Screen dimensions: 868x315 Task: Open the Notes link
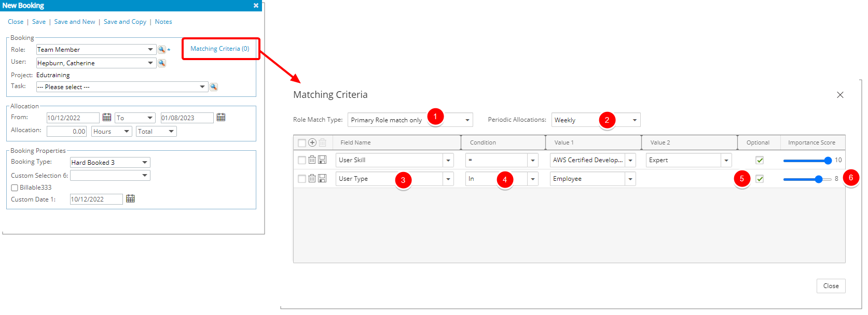pos(163,22)
